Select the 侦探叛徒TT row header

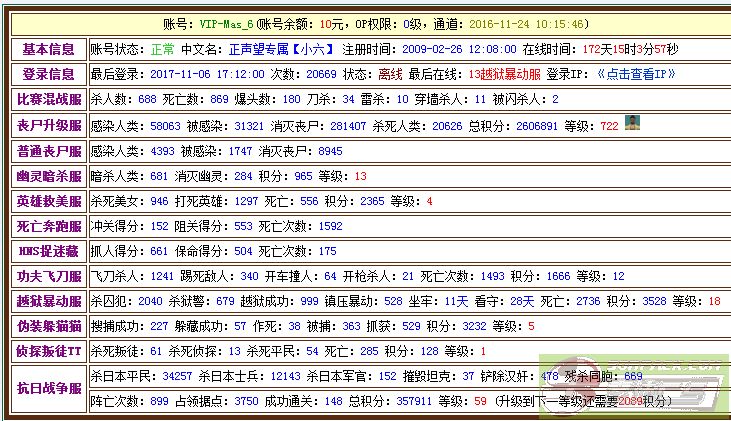(49, 352)
